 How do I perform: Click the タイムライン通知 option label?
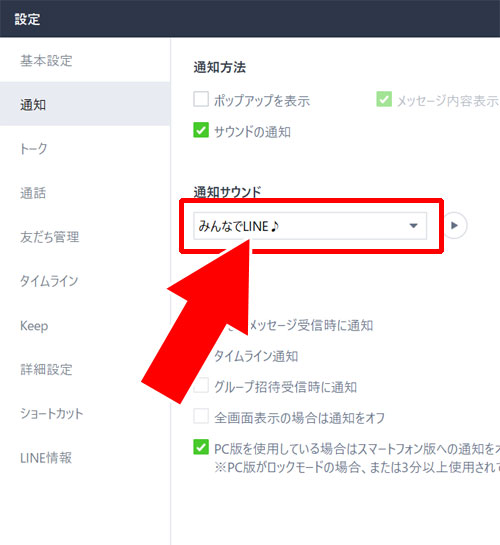pos(256,356)
